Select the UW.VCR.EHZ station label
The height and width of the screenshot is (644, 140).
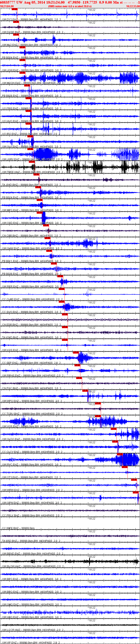click(x=10, y=427)
